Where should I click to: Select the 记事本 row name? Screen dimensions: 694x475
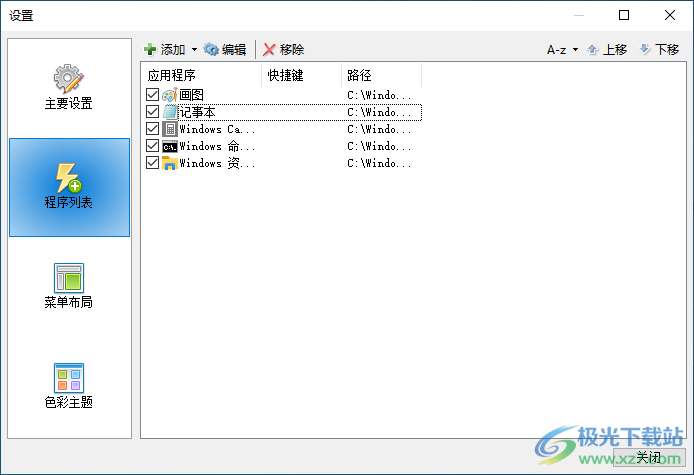[197, 112]
